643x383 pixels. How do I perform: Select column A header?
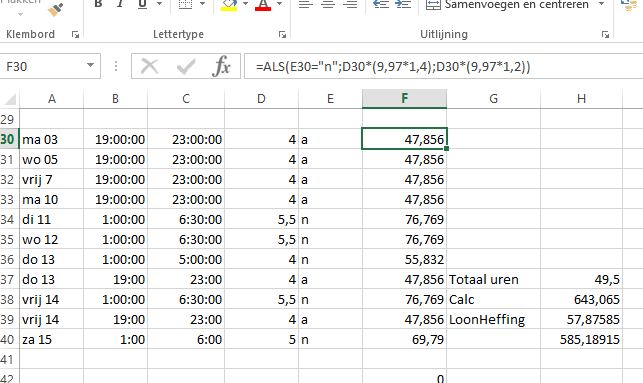(x=52, y=99)
